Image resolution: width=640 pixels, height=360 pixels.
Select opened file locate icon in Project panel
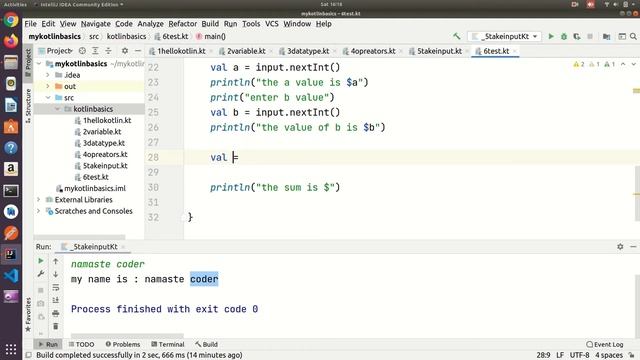[x=82, y=51]
